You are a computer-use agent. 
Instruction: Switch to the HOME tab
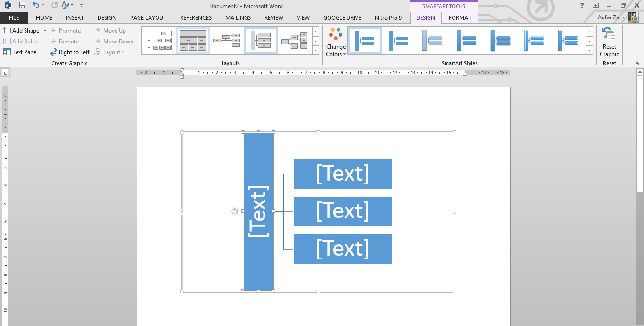44,18
